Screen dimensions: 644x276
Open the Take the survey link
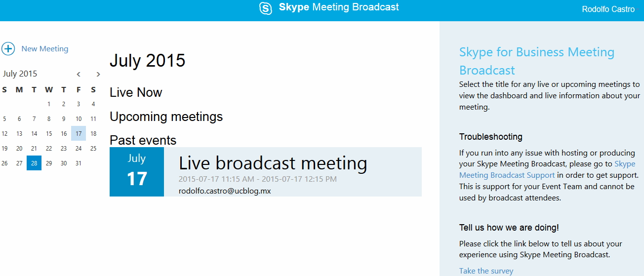[486, 271]
